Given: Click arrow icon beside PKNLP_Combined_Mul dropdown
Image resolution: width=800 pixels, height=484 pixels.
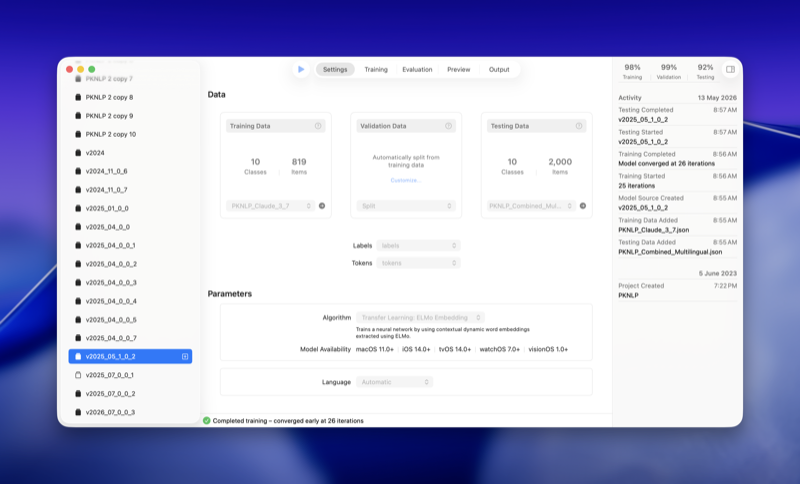Looking at the screenshot, I should [583, 206].
